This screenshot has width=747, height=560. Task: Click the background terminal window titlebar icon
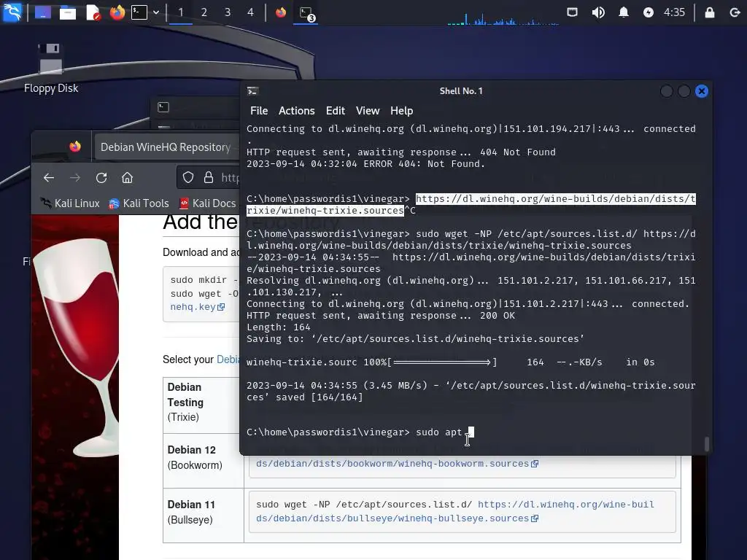(163, 107)
